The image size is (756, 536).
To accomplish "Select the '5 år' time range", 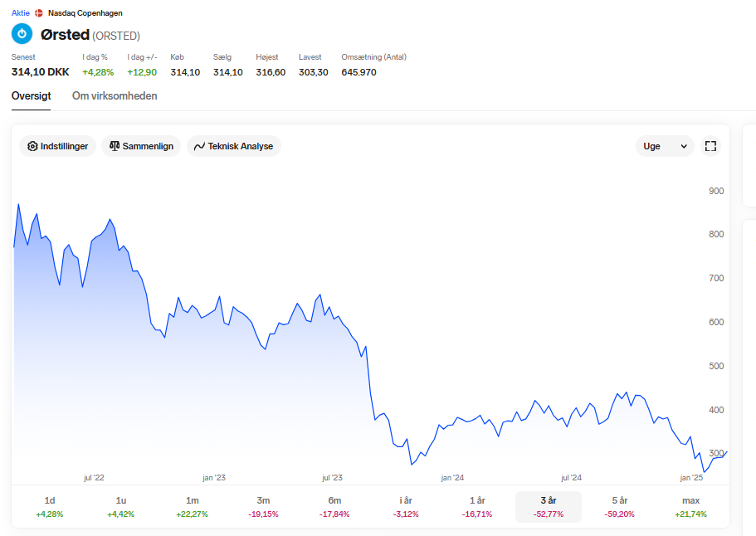I will [620, 507].
